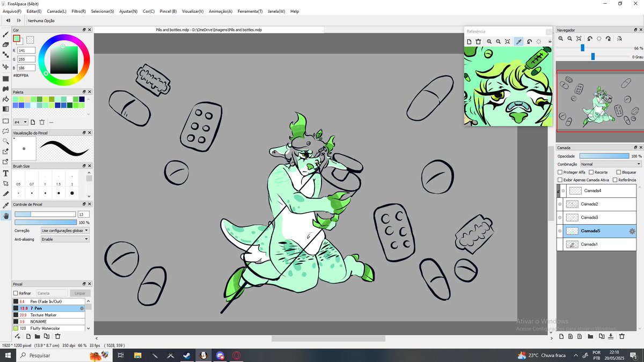
Task: Activate the eyedropper in Referência window
Action: [x=518, y=41]
